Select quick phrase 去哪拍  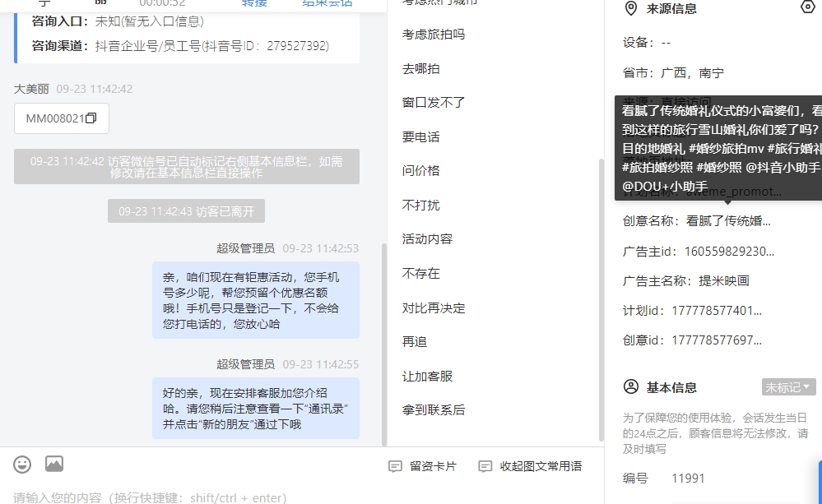tap(421, 68)
